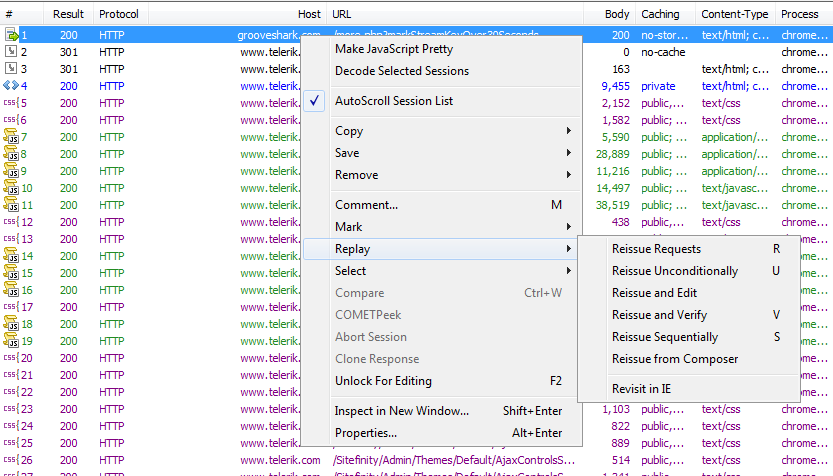Sort by the Content-Type column header
The image size is (833, 476).
[x=735, y=14]
